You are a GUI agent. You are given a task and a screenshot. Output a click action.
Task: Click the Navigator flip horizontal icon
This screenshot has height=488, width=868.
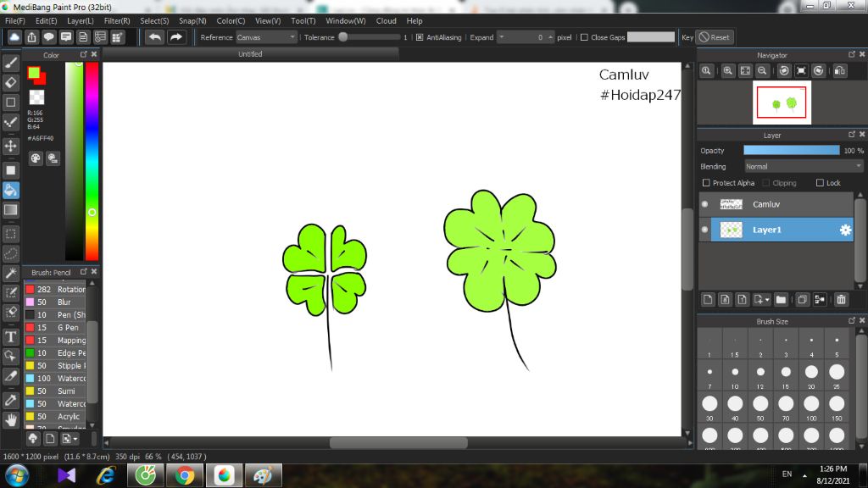tap(840, 71)
